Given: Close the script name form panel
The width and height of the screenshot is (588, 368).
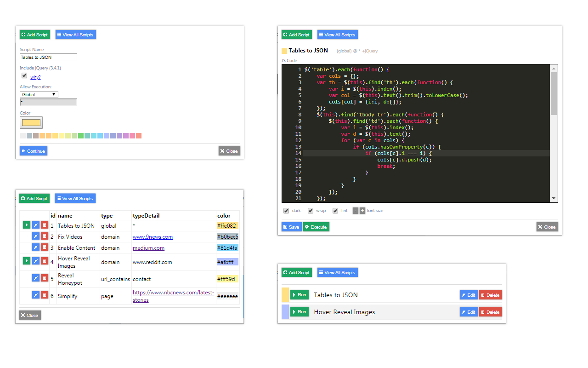Looking at the screenshot, I should tap(229, 151).
